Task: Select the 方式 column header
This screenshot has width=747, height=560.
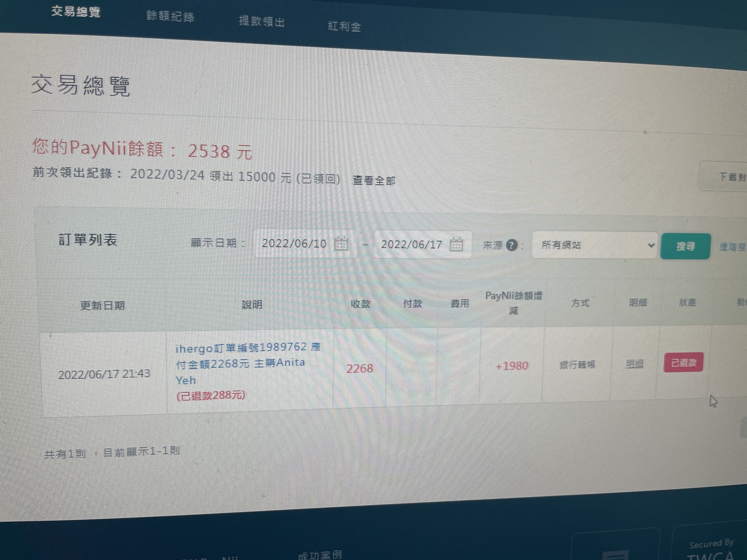Action: point(580,303)
